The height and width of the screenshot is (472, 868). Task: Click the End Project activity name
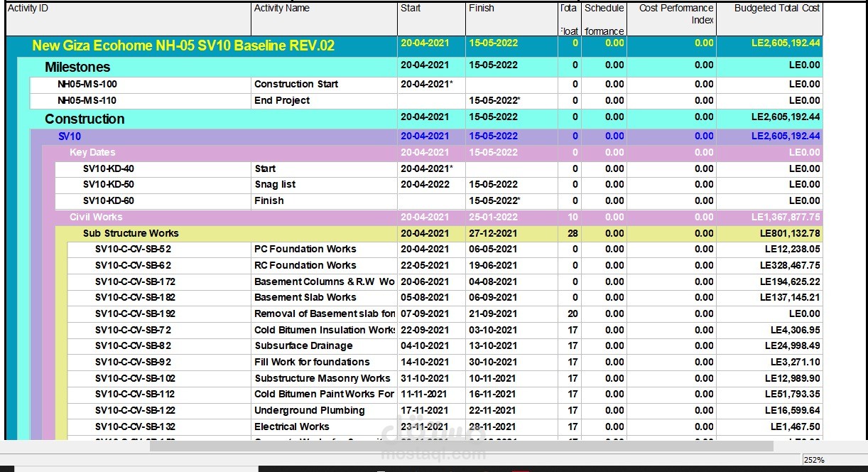282,100
